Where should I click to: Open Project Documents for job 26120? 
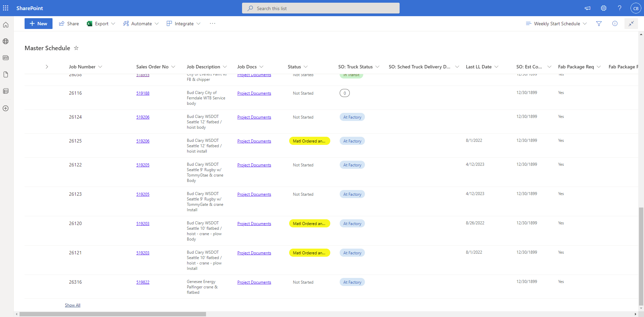coord(254,224)
